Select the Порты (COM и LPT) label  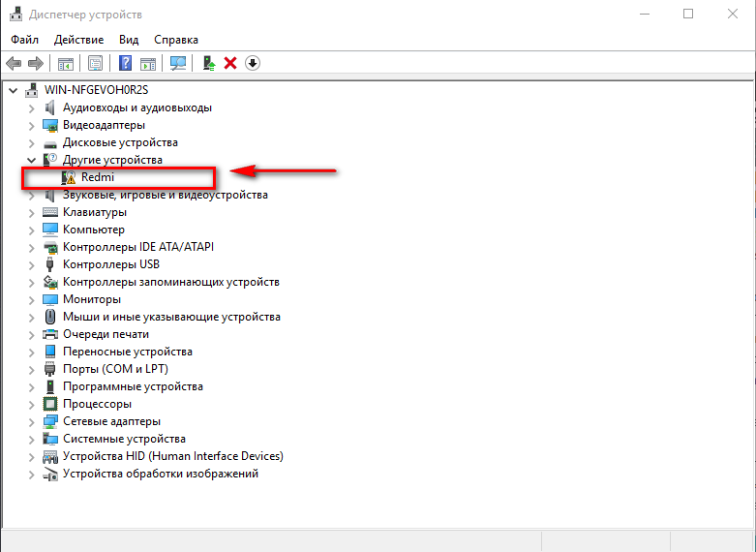pyautogui.click(x=116, y=369)
